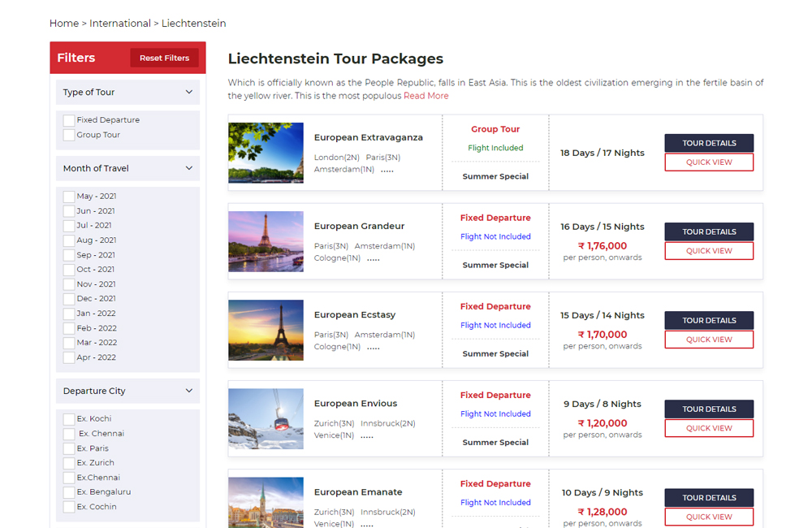Image resolution: width=812 pixels, height=528 pixels.
Task: Click the ₹ 1,20,000 price
Action: [603, 423]
